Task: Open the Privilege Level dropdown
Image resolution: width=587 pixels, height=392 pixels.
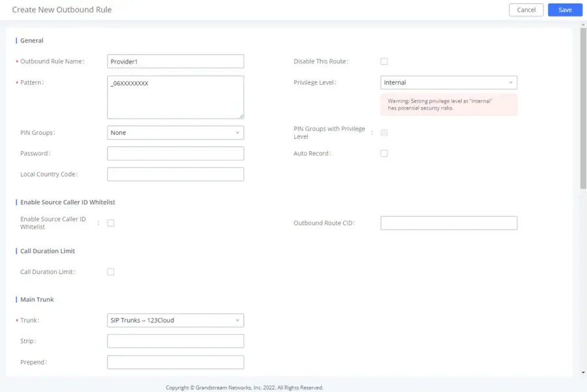Action: coord(449,83)
